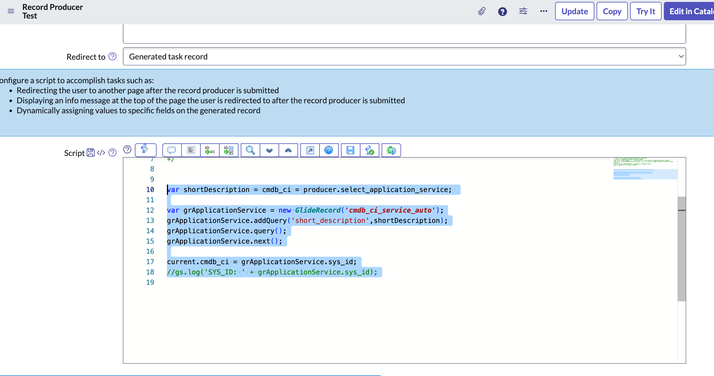Click the Replace toolbar icon
Screen dimensions: 714x376
(209, 150)
